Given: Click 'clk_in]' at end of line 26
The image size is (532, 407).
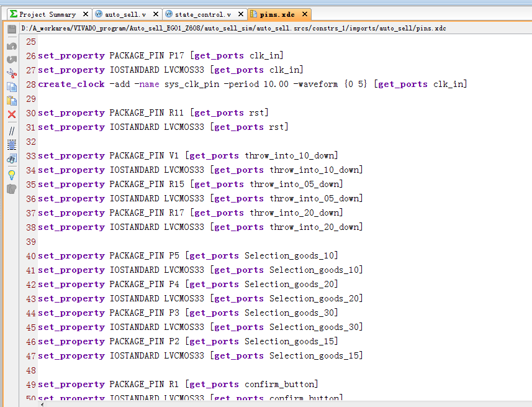Looking at the screenshot, I should tap(267, 55).
